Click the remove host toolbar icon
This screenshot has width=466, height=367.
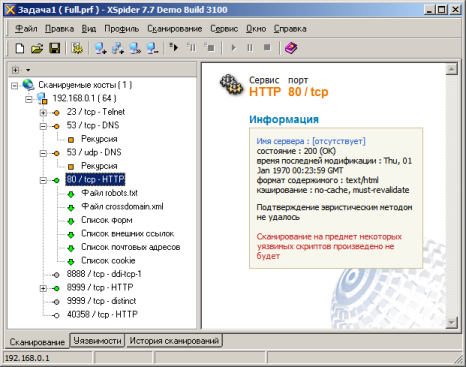tap(152, 48)
